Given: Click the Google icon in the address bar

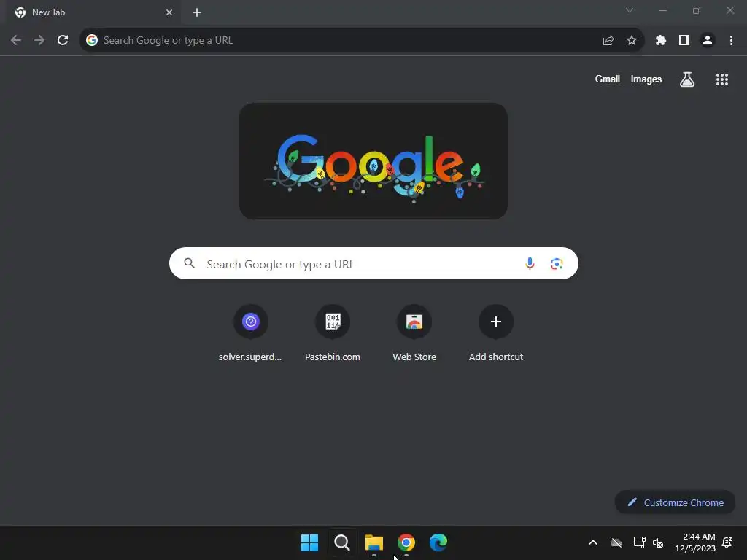Looking at the screenshot, I should click(x=92, y=41).
